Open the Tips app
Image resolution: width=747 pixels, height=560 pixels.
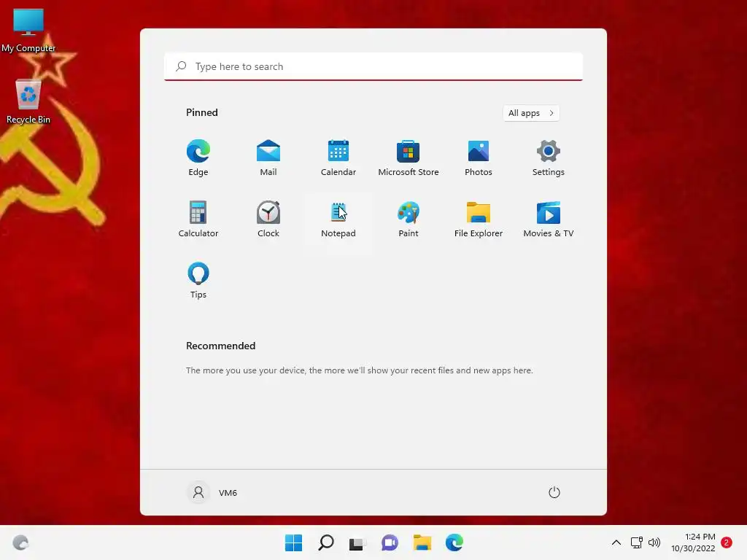pos(198,281)
